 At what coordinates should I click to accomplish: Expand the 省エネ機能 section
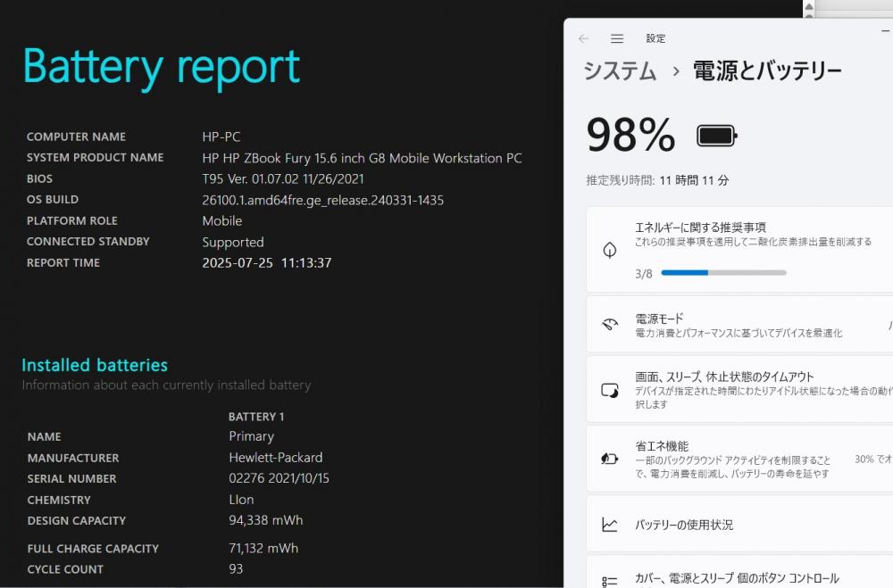click(739, 459)
